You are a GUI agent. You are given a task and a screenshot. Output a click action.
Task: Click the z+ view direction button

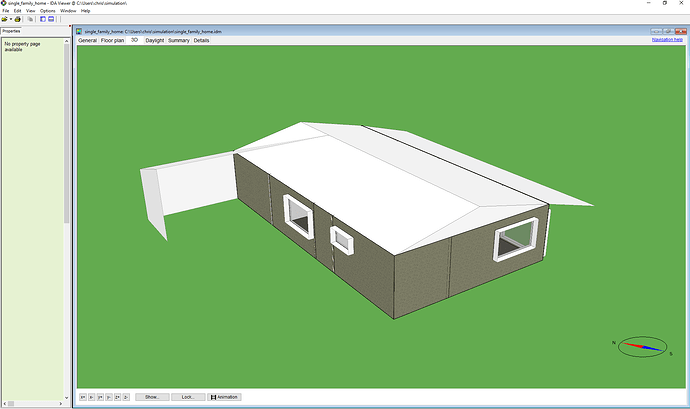pos(117,397)
